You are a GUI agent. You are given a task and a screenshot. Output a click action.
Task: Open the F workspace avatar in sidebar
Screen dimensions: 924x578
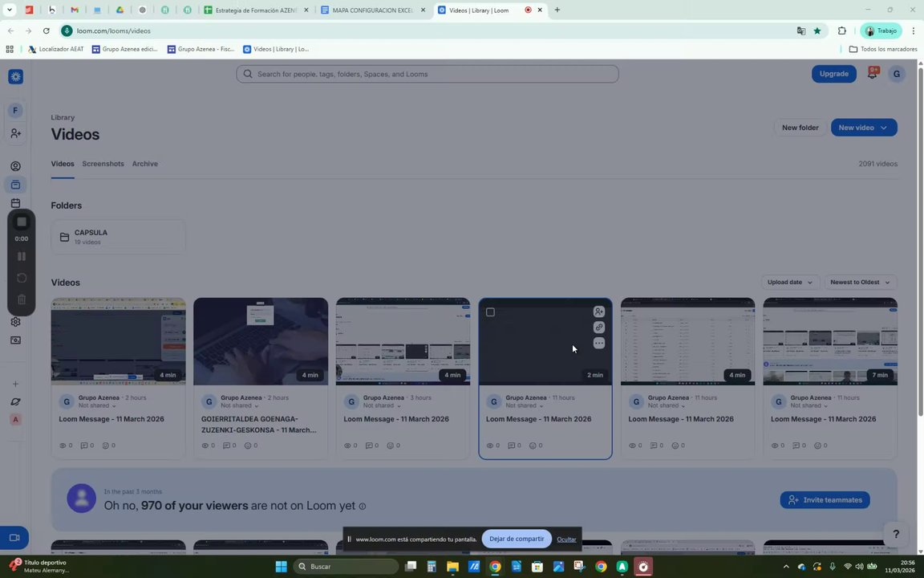pos(15,110)
